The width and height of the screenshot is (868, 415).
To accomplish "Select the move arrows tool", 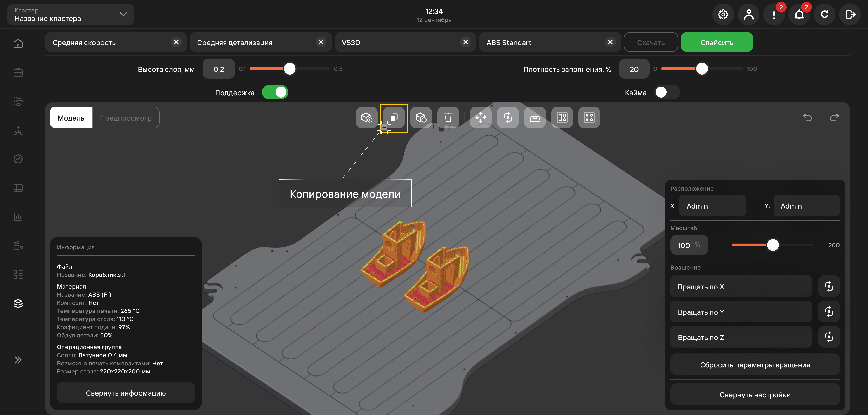I will (x=481, y=117).
